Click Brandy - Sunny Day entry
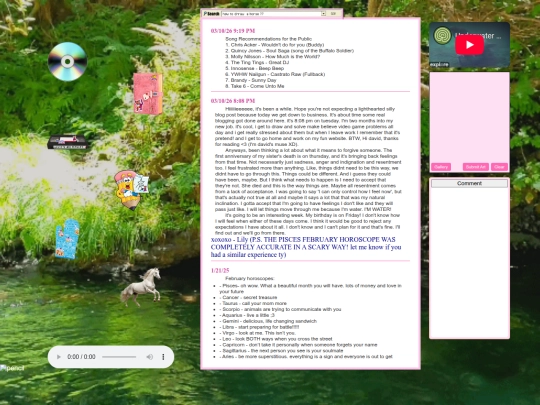This screenshot has height=405, width=540. (x=251, y=80)
